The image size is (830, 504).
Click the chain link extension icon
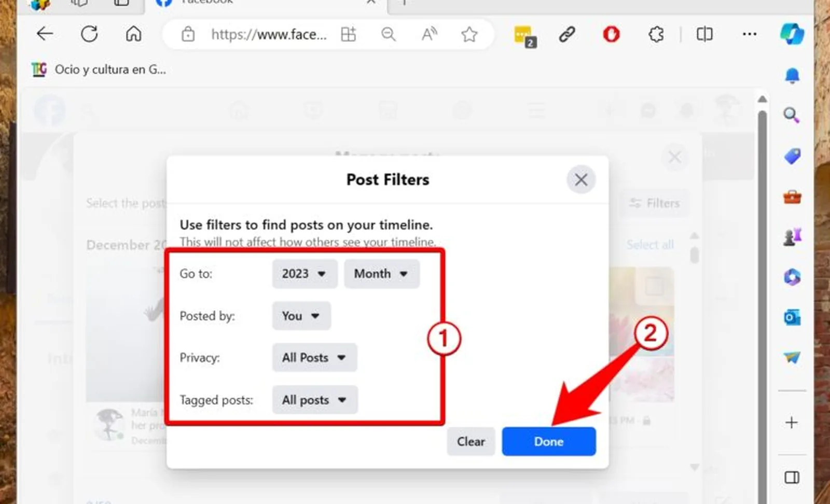tap(567, 35)
